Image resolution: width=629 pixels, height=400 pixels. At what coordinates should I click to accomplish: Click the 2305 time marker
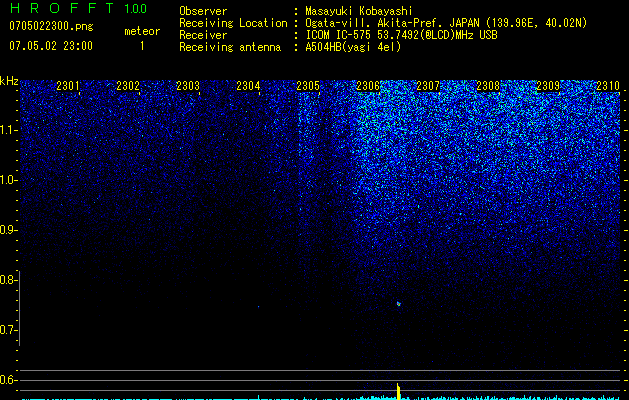(x=308, y=85)
